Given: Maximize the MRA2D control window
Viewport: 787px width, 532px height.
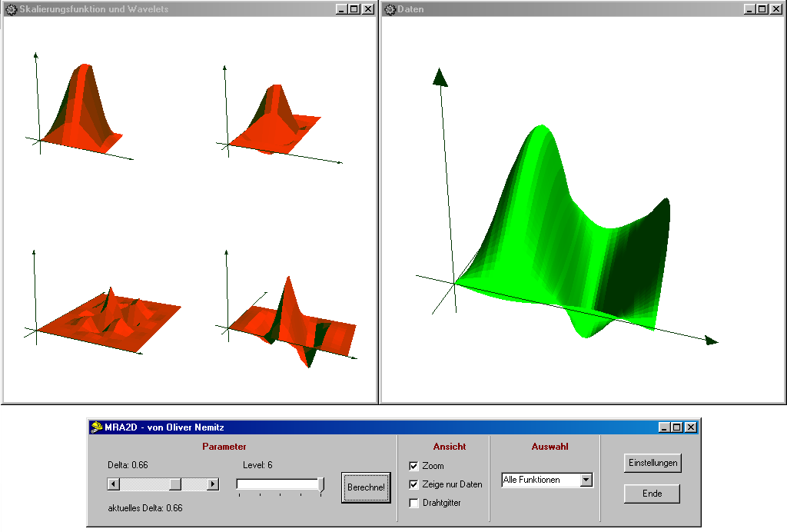Looking at the screenshot, I should point(677,427).
